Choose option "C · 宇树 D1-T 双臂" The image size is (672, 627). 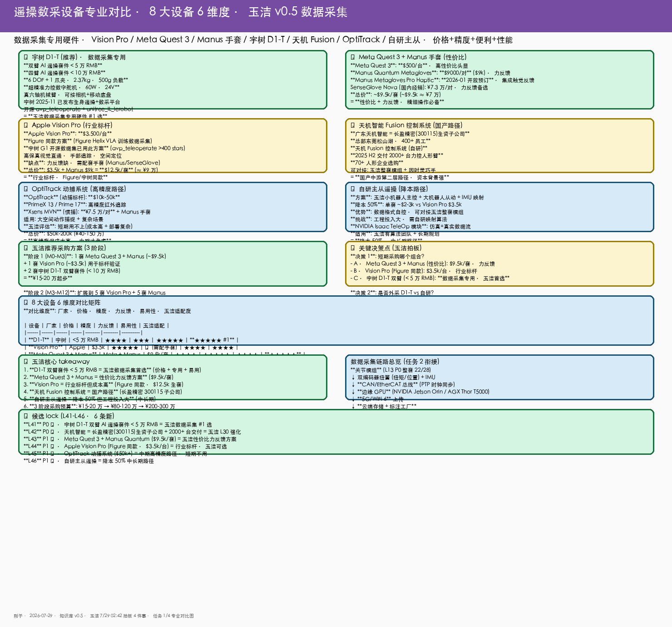(430, 278)
